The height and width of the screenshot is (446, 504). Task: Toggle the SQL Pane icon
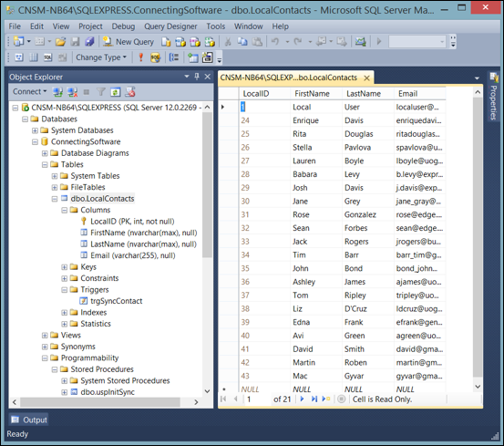[48, 57]
